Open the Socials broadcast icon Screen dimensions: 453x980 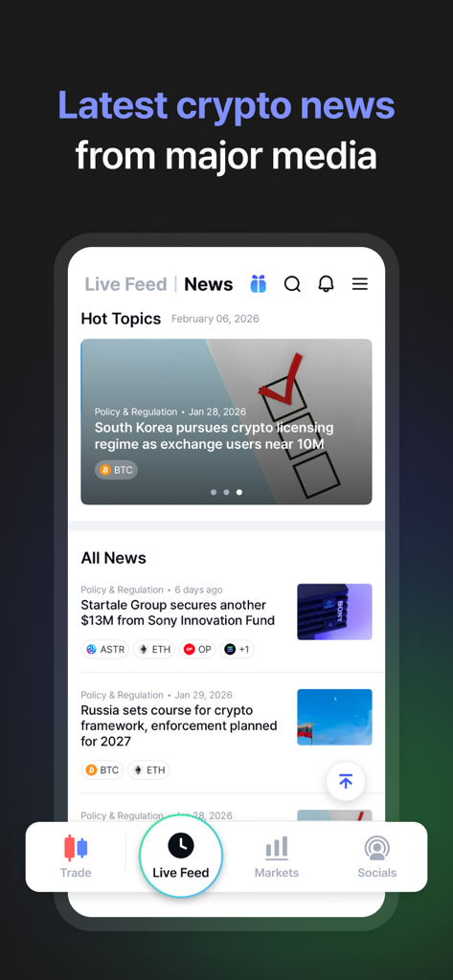point(376,848)
